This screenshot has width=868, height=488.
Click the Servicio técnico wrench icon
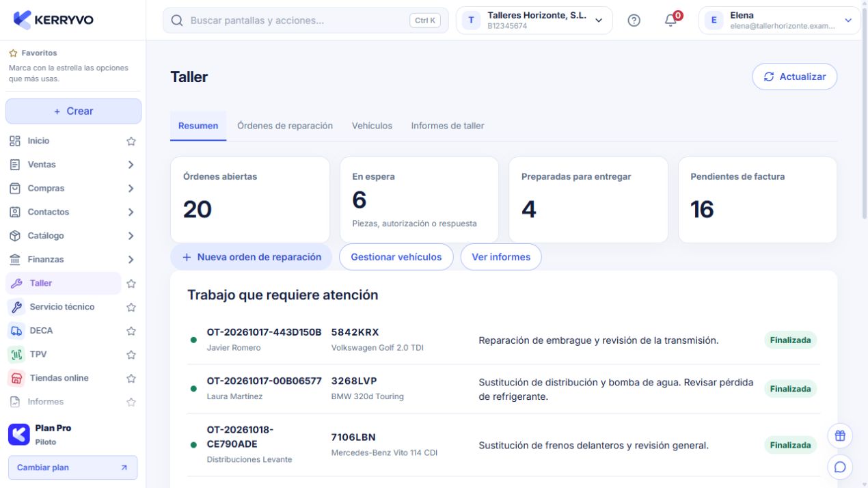click(17, 307)
